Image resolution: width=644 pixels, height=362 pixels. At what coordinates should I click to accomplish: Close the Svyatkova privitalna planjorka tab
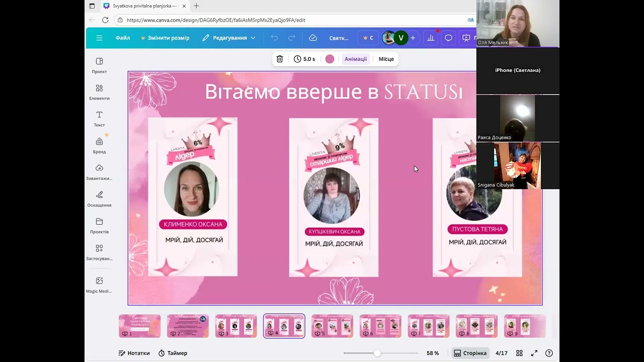click(184, 6)
